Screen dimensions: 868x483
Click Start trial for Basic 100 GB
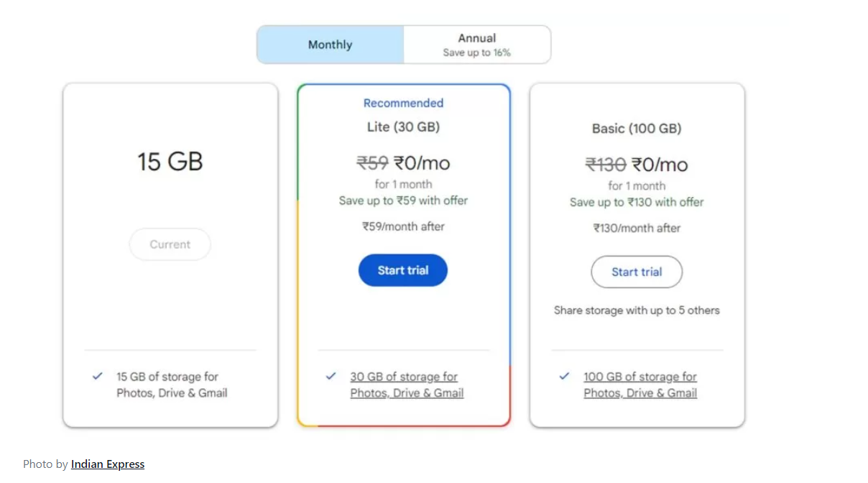pos(637,272)
